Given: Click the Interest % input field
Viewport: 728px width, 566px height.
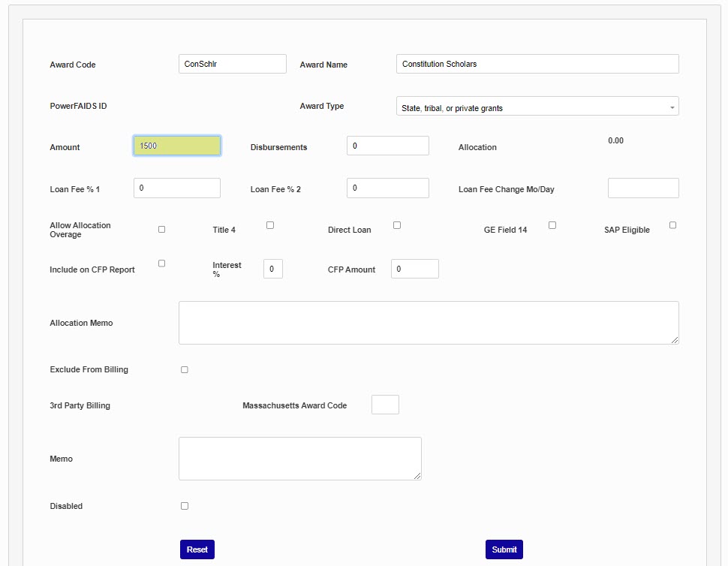Looking at the screenshot, I should pos(273,269).
